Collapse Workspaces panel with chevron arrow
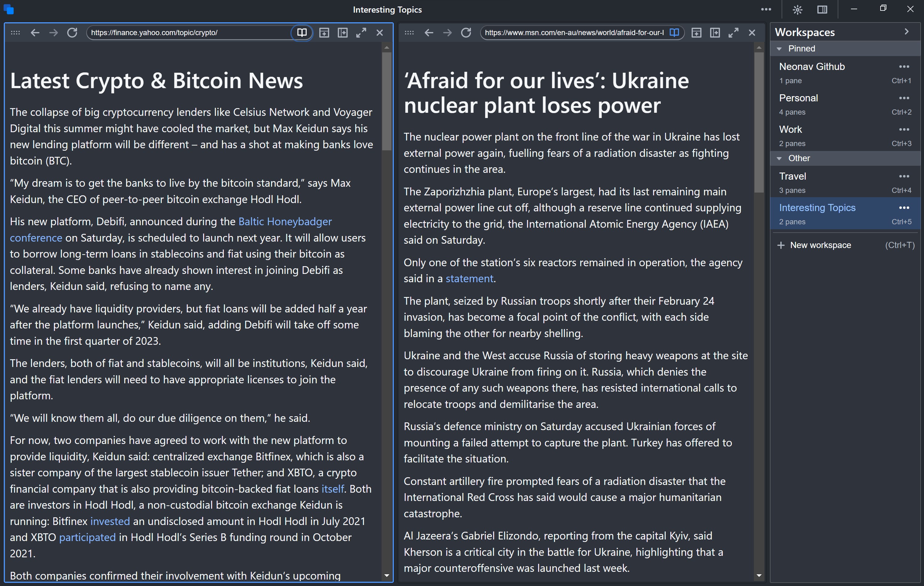Image resolution: width=924 pixels, height=586 pixels. pyautogui.click(x=906, y=32)
